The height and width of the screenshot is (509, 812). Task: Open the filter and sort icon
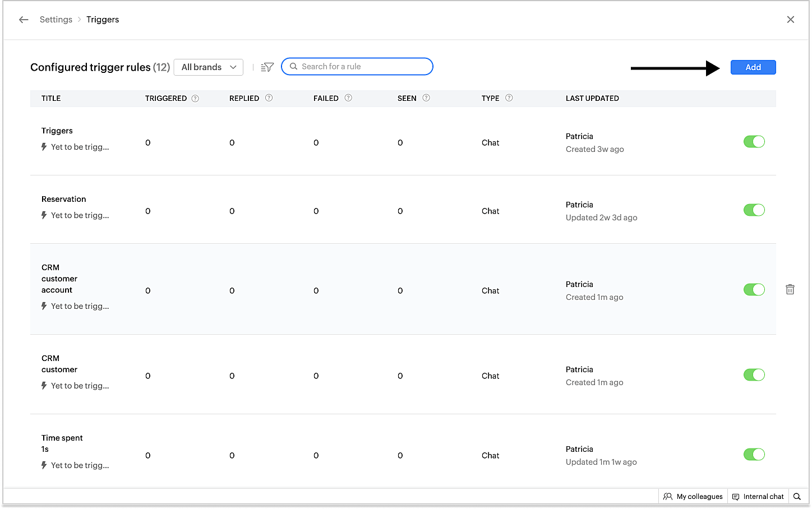(x=267, y=67)
